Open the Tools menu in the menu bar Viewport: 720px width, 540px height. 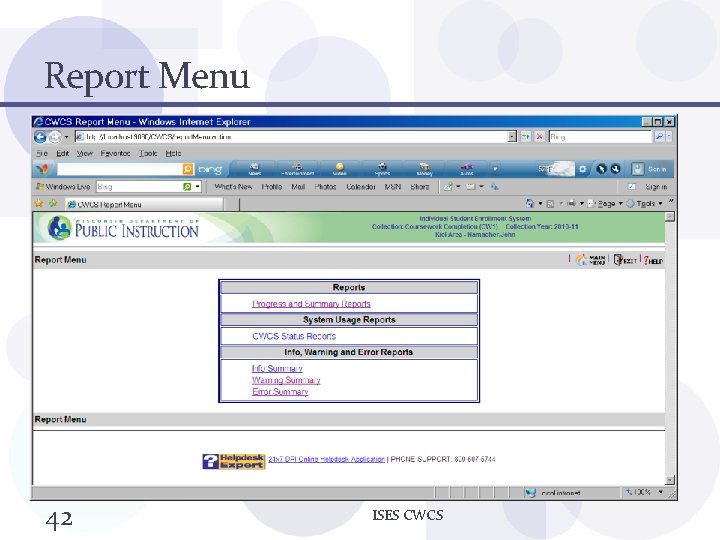point(148,153)
